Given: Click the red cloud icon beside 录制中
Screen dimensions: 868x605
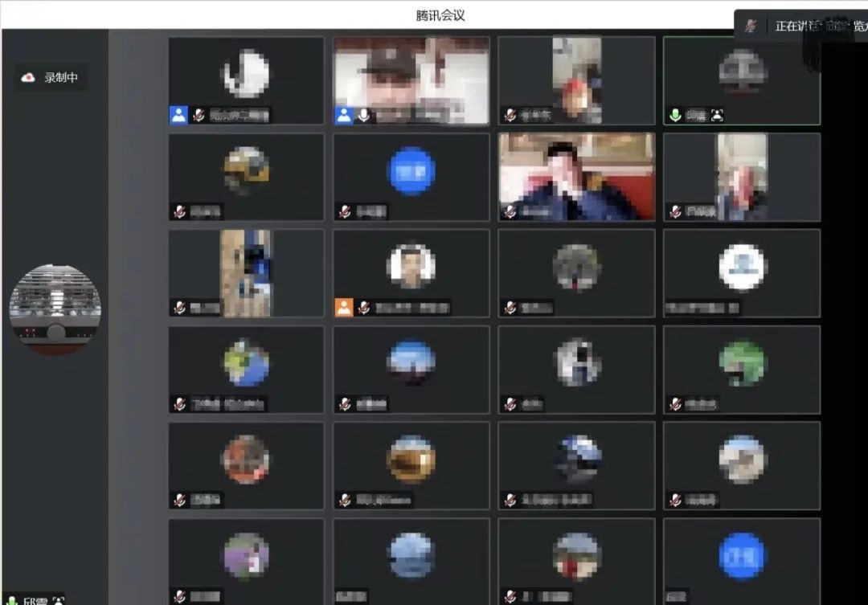Looking at the screenshot, I should coord(29,78).
